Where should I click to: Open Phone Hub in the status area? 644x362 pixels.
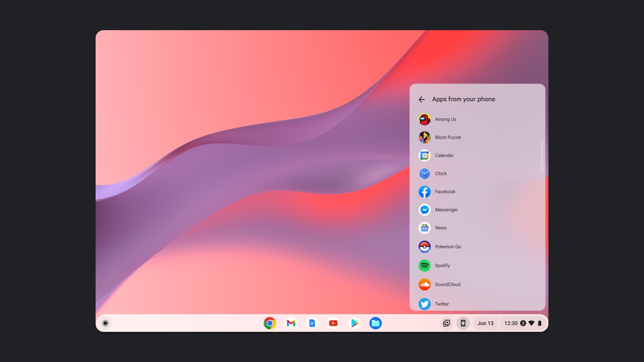(x=463, y=323)
